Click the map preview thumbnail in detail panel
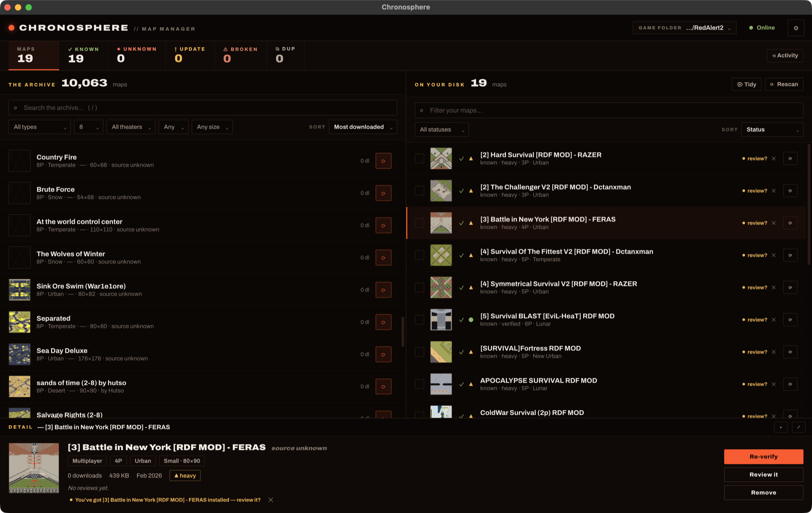This screenshot has height=513, width=812. [x=34, y=468]
